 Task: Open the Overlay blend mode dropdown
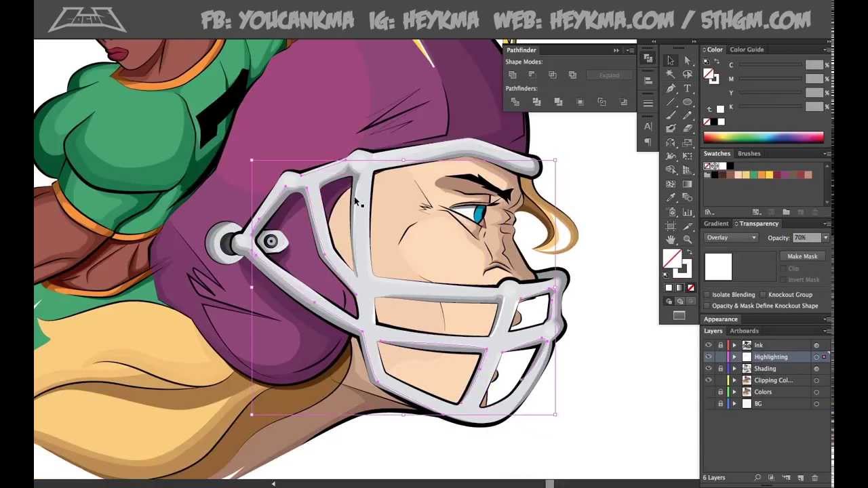tap(731, 238)
